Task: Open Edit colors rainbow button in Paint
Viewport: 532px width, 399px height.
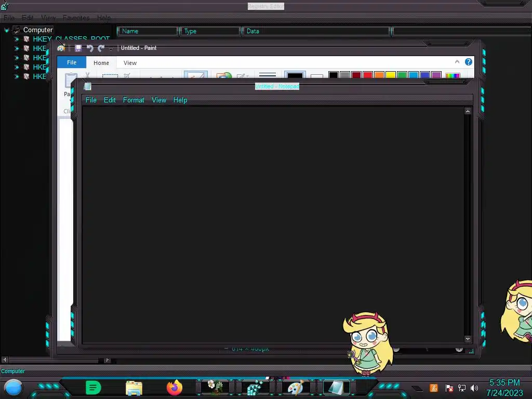Action: [453, 75]
